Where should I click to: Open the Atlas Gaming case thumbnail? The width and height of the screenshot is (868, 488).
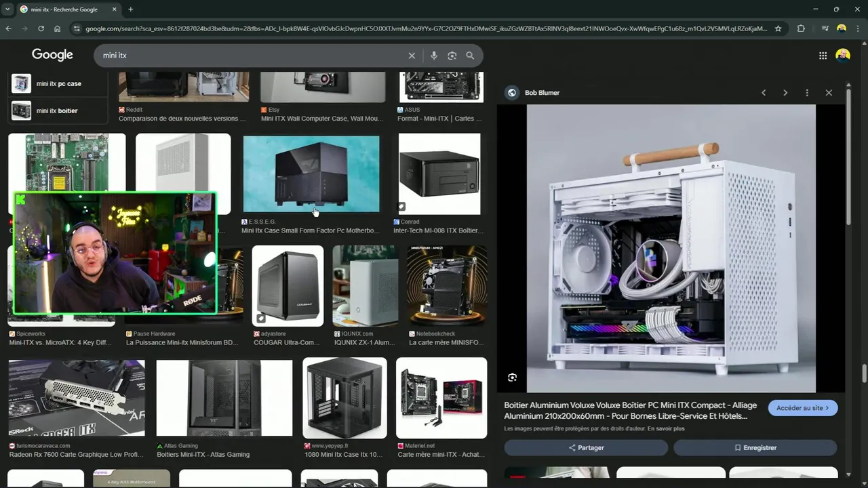click(x=224, y=398)
